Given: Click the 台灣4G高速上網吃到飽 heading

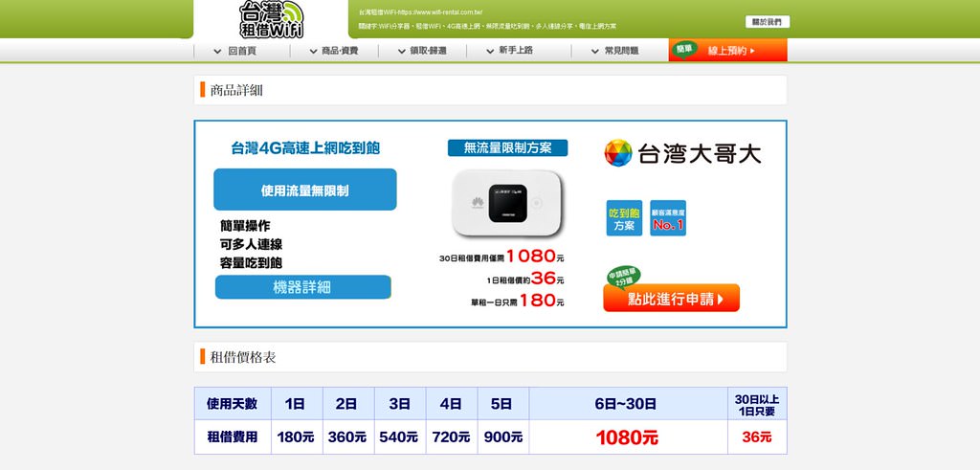Looking at the screenshot, I should point(305,148).
